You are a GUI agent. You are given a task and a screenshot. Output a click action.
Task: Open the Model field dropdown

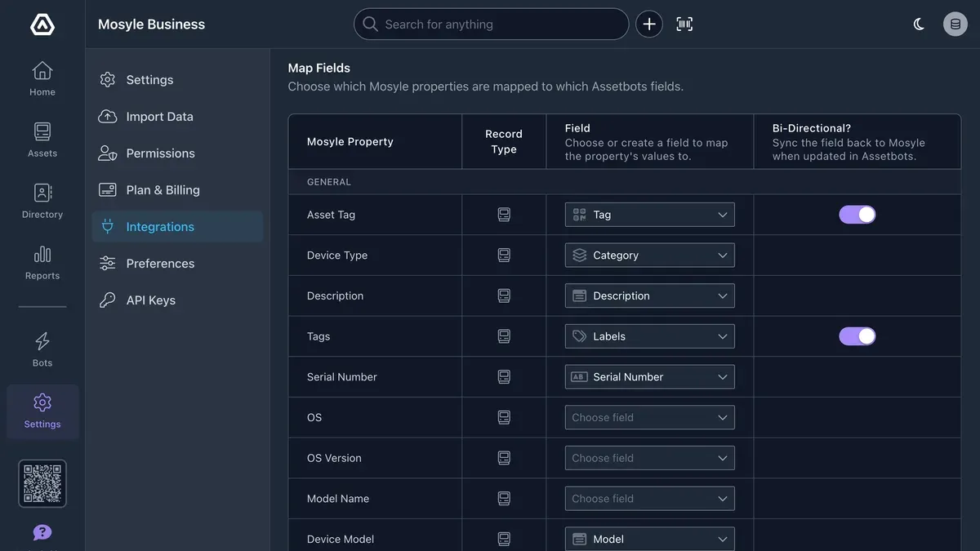click(650, 539)
